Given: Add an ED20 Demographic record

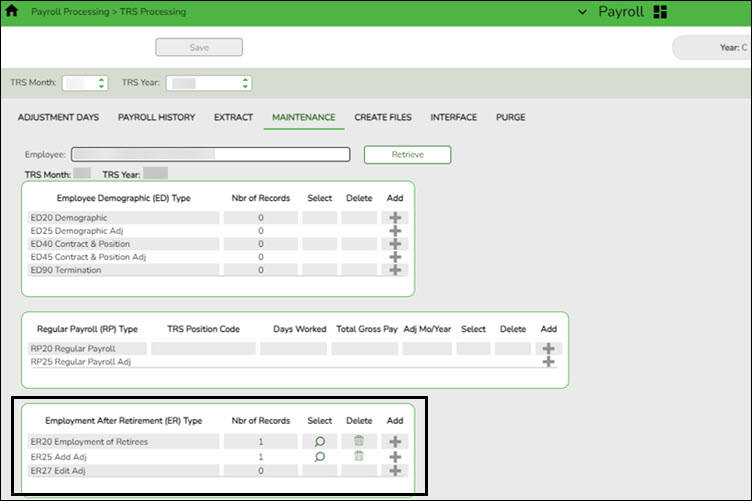Looking at the screenshot, I should pos(395,217).
